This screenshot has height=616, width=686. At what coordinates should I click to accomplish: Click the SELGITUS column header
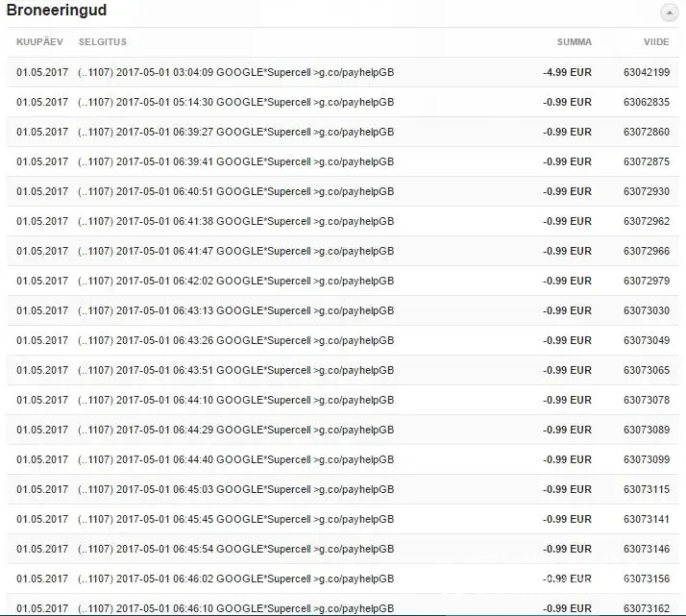[103, 42]
